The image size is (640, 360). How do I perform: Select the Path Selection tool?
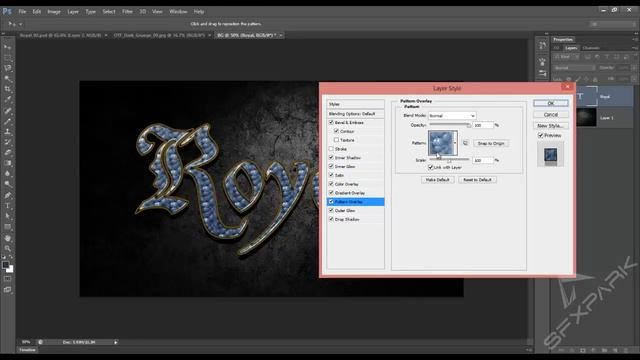(8, 217)
